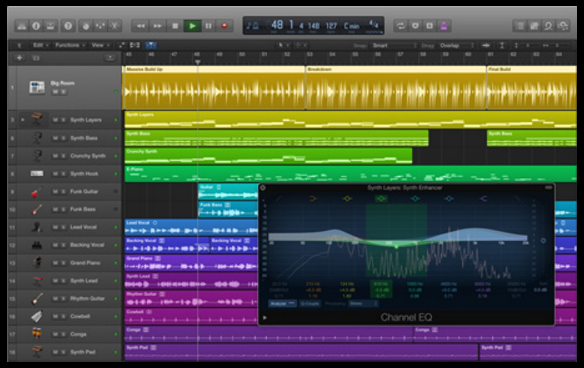Toggle vertical auto zoom button
The image size is (584, 368).
[502, 45]
